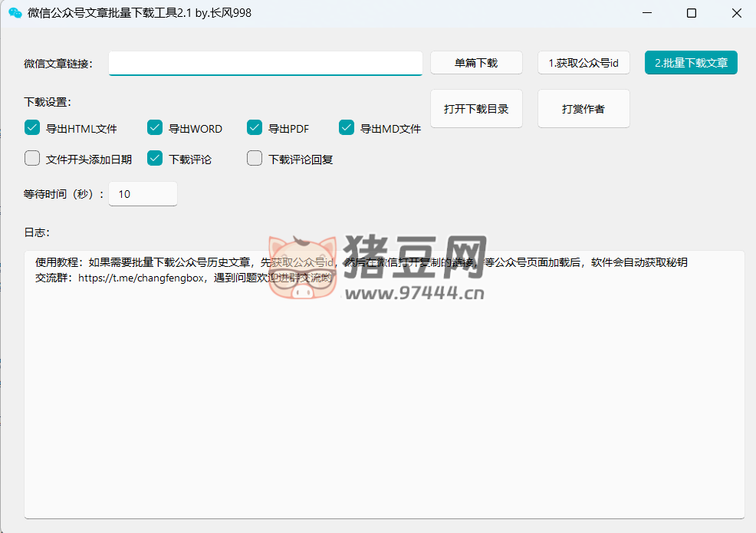This screenshot has width=756, height=533.
Task: Click the WeChat app icon in title bar
Action: (15, 13)
